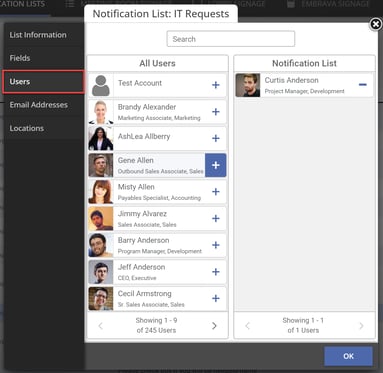Select the AshLea Allberry name

pyautogui.click(x=144, y=136)
